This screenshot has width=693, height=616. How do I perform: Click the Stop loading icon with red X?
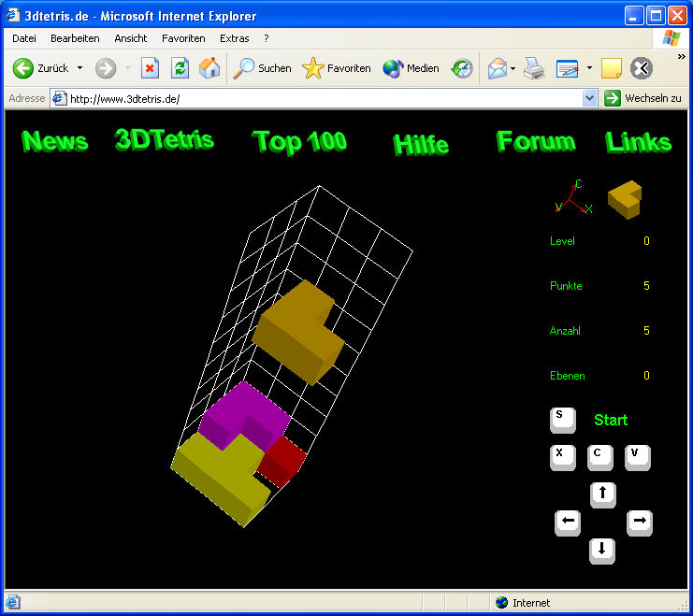[150, 68]
